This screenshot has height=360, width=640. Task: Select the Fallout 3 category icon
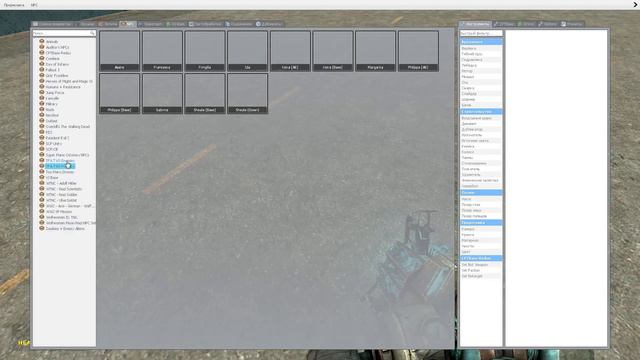(42, 69)
